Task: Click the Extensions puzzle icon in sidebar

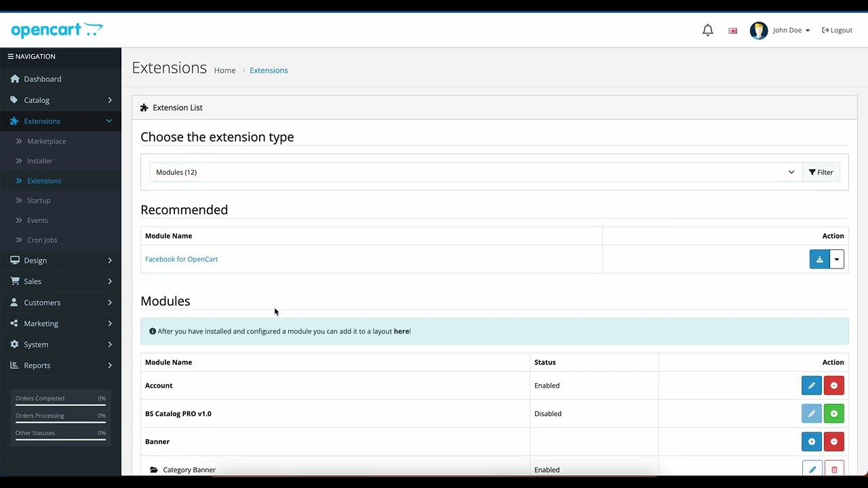Action: [15, 121]
